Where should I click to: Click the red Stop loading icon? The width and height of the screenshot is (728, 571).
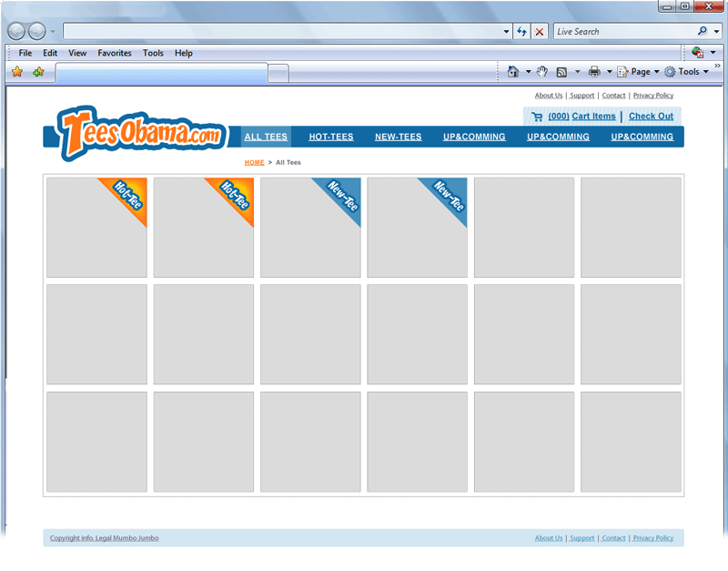(x=540, y=32)
